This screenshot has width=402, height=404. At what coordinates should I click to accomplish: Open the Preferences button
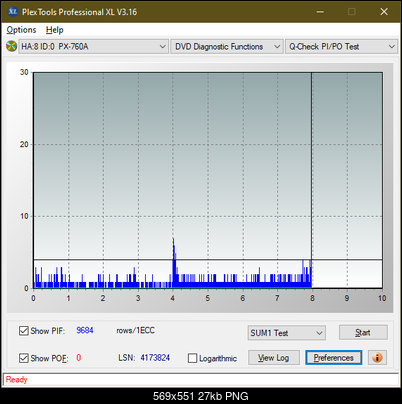(334, 358)
